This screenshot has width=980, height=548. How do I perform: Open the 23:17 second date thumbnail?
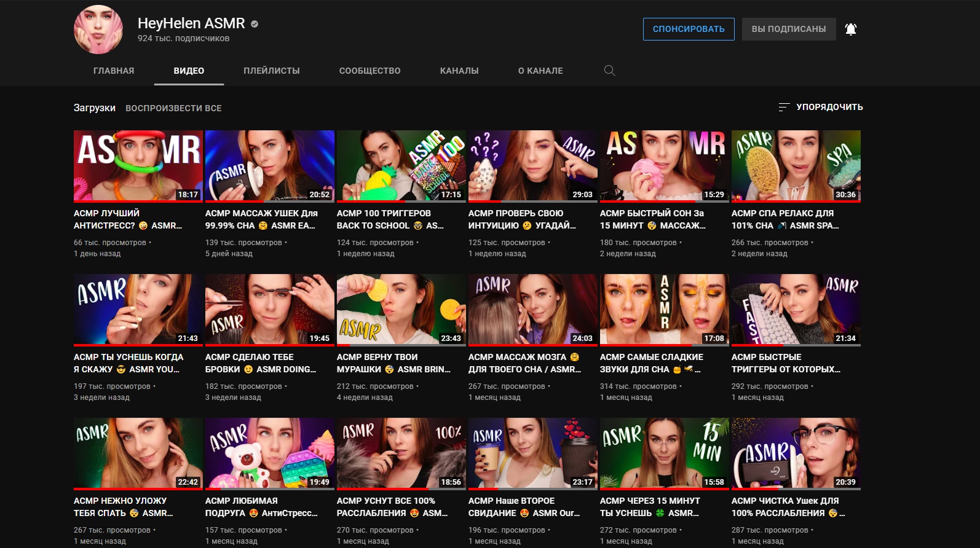pos(533,453)
